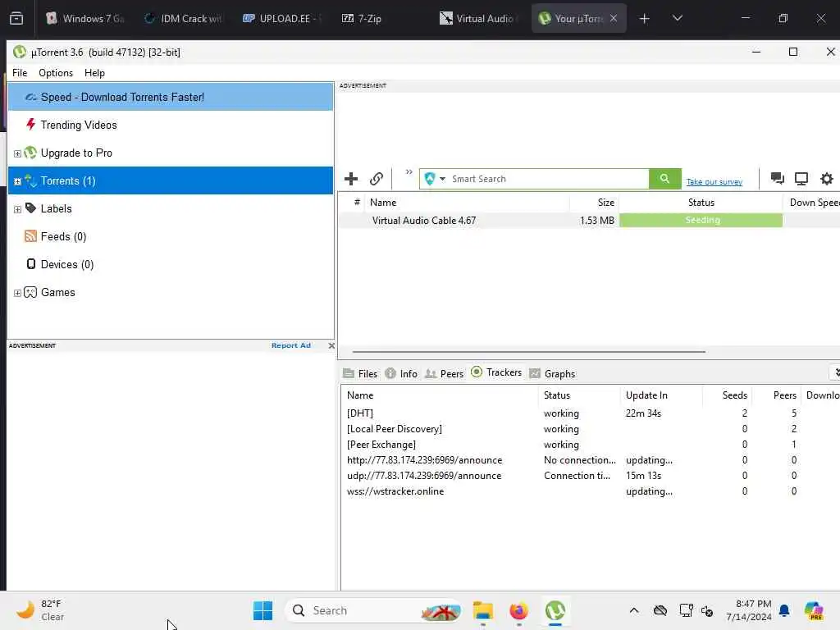Image resolution: width=840 pixels, height=630 pixels.
Task: Select Virtual Audio Cable 4.67 torrent row
Action: [x=589, y=220]
